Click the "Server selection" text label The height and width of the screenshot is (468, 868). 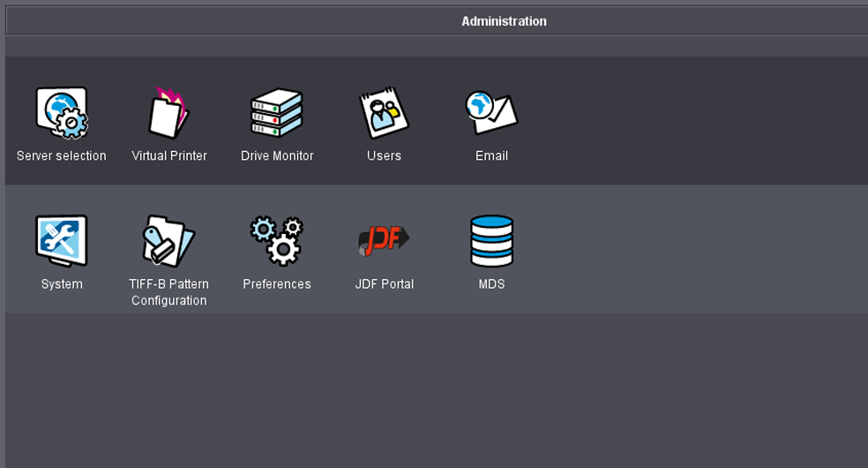coord(62,156)
